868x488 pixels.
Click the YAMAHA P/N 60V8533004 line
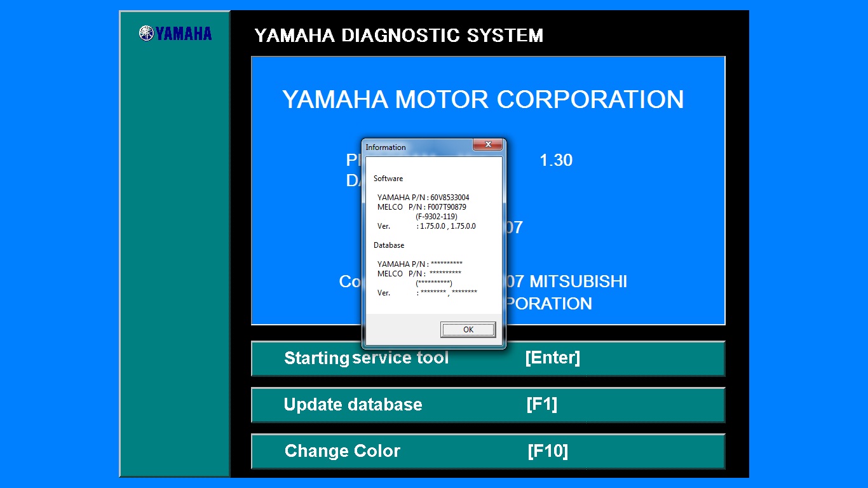click(x=423, y=198)
